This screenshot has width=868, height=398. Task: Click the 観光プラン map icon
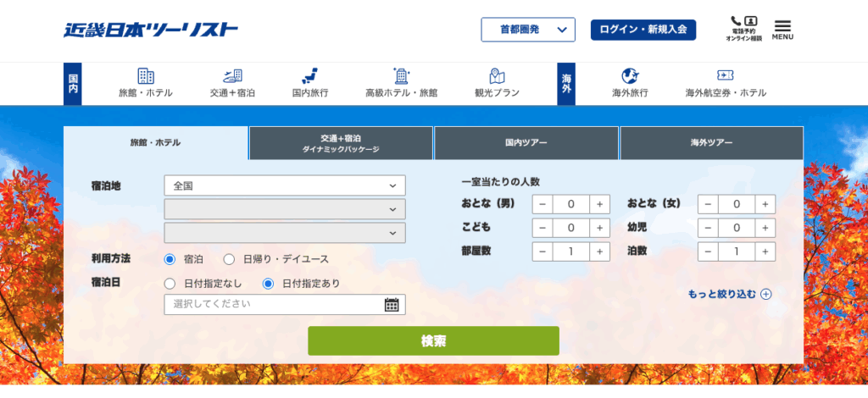pos(497,76)
